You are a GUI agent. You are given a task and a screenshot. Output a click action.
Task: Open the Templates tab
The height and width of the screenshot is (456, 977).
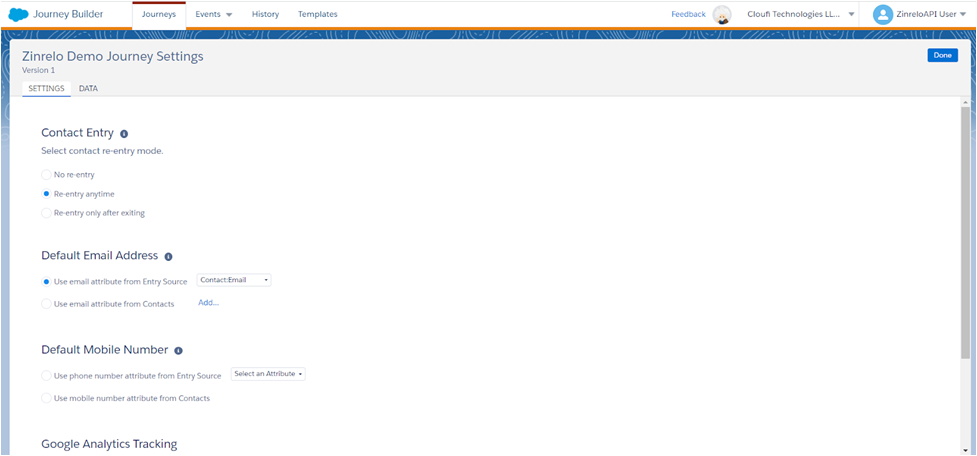[x=318, y=14]
